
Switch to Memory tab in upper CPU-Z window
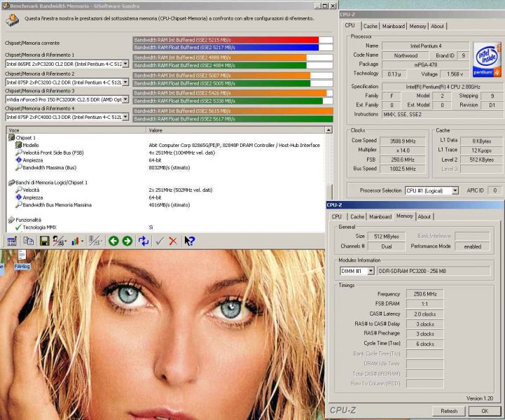(x=417, y=26)
